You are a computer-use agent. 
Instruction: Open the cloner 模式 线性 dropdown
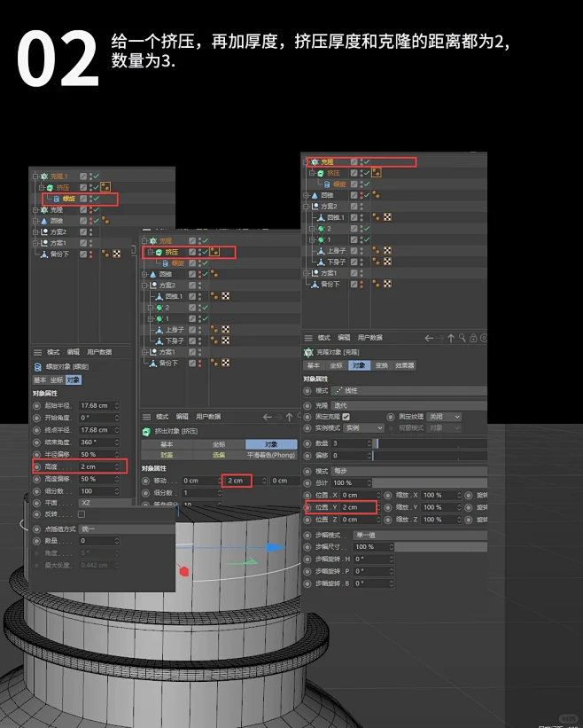(x=409, y=391)
